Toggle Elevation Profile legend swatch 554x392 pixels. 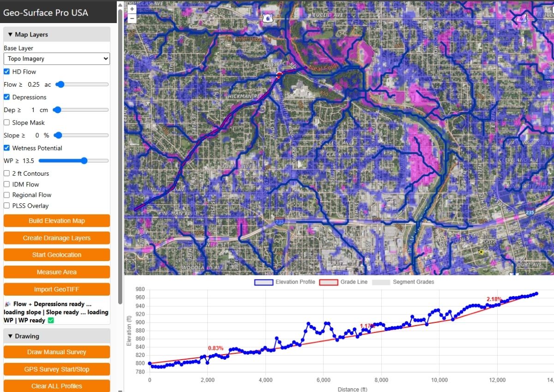264,282
